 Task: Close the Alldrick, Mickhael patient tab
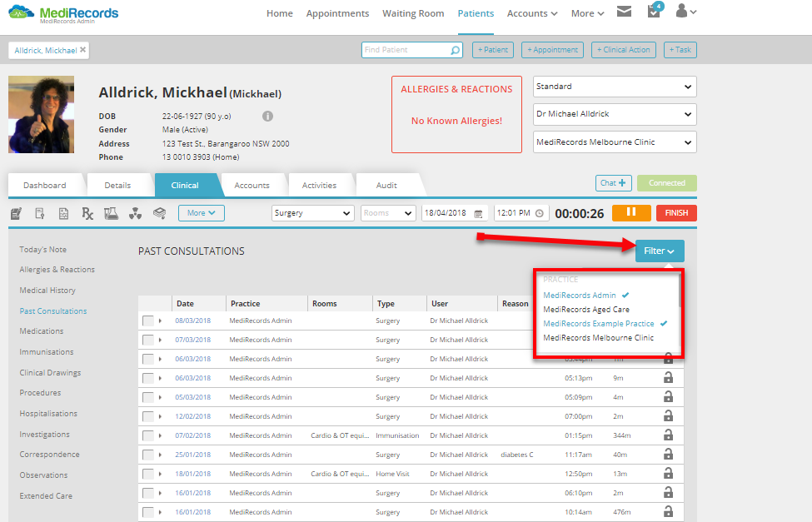click(82, 50)
